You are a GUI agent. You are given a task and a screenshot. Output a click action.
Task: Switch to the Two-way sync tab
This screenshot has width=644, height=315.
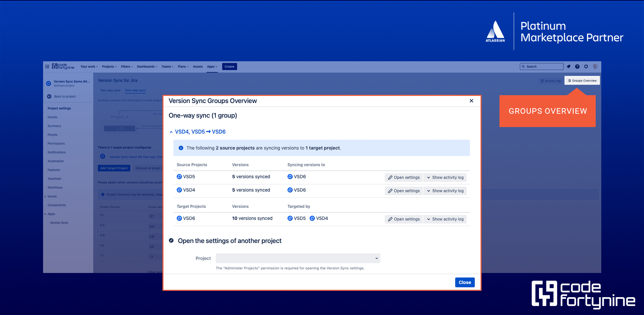coord(110,90)
